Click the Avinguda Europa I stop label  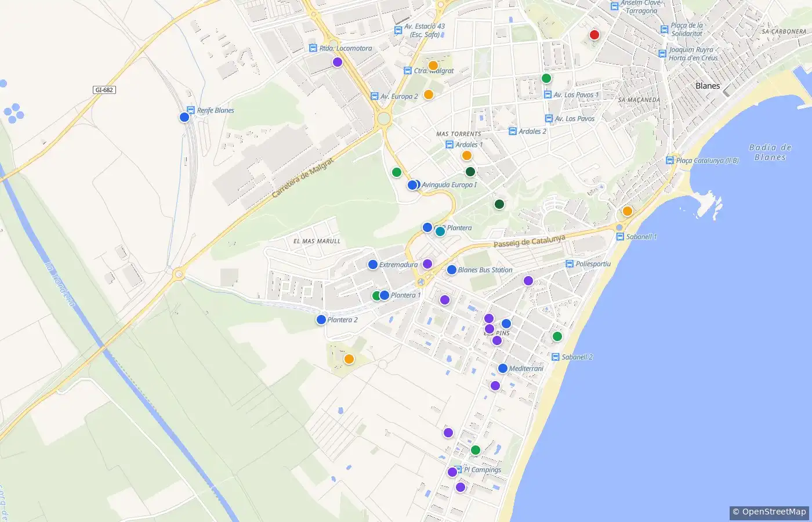click(x=449, y=185)
